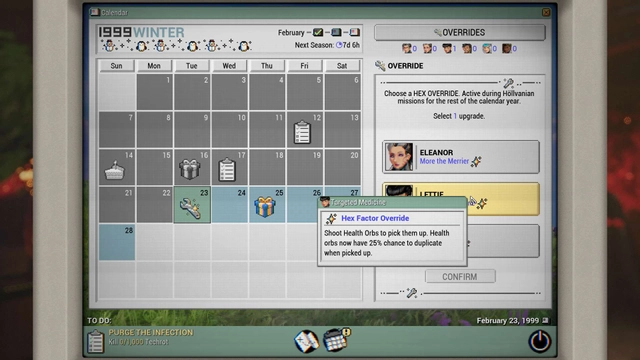Open the clipboard task on Friday 12
This screenshot has width=640, height=360.
click(x=302, y=132)
